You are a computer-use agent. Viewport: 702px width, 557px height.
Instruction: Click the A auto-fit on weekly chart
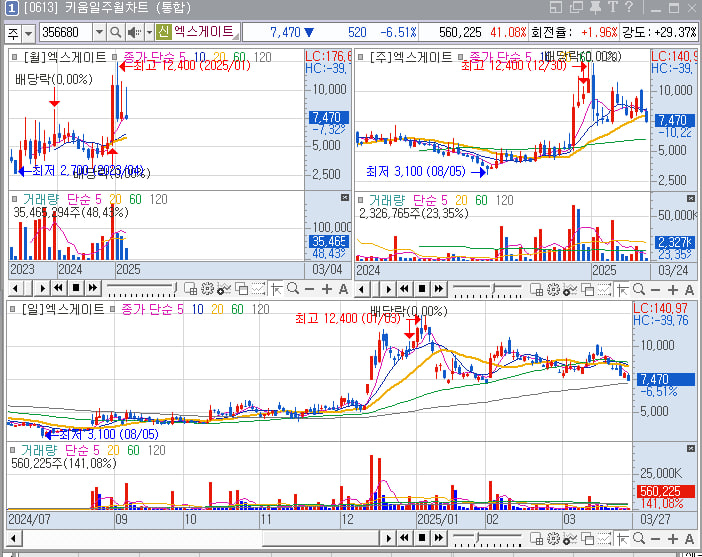click(x=690, y=291)
